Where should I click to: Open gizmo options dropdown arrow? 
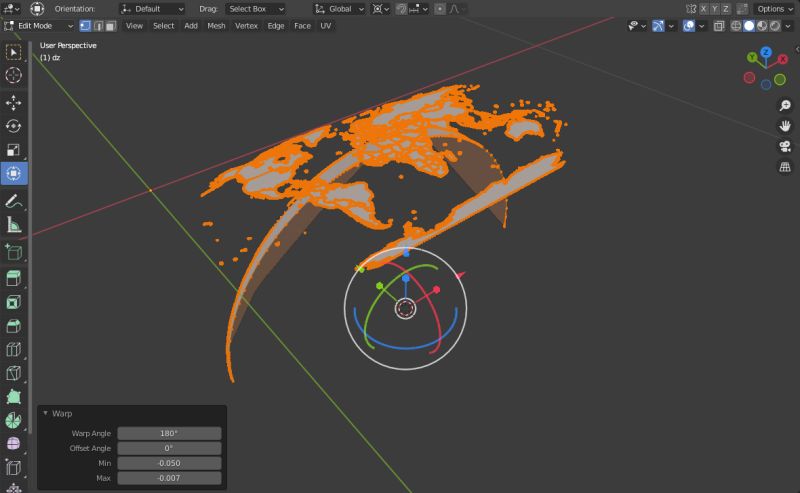(x=671, y=26)
